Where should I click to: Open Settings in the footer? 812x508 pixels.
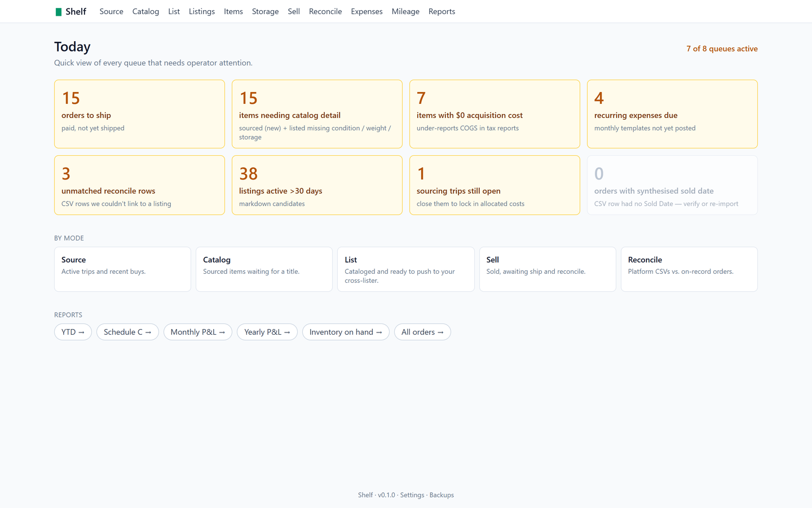[x=412, y=495]
